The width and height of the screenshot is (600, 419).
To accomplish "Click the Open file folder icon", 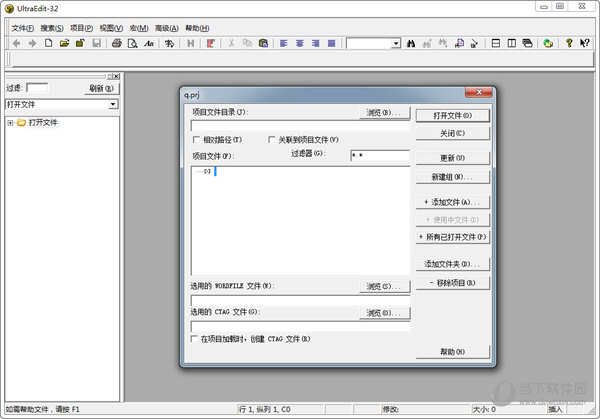I will coord(64,43).
